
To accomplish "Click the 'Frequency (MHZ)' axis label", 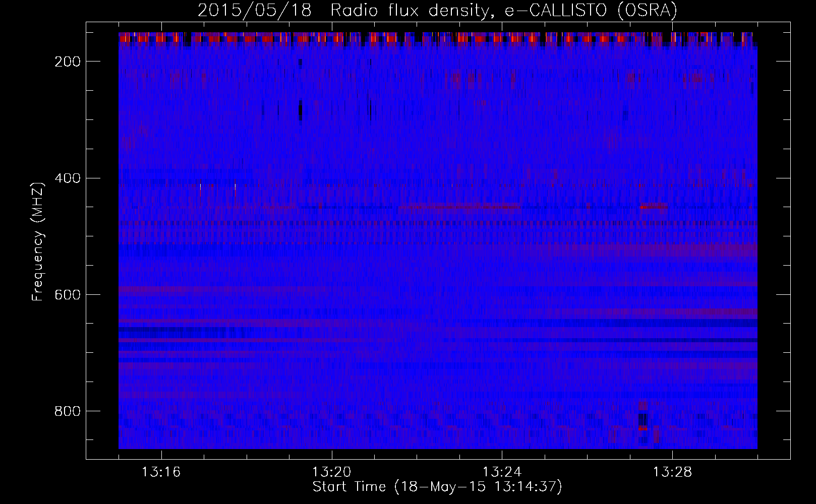I will 38,242.
